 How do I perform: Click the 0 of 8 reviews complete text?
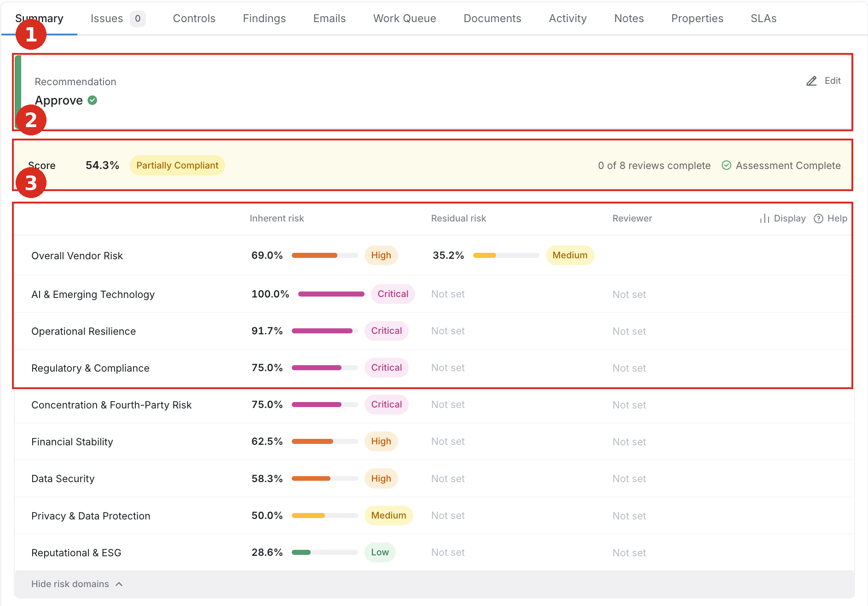pos(654,165)
